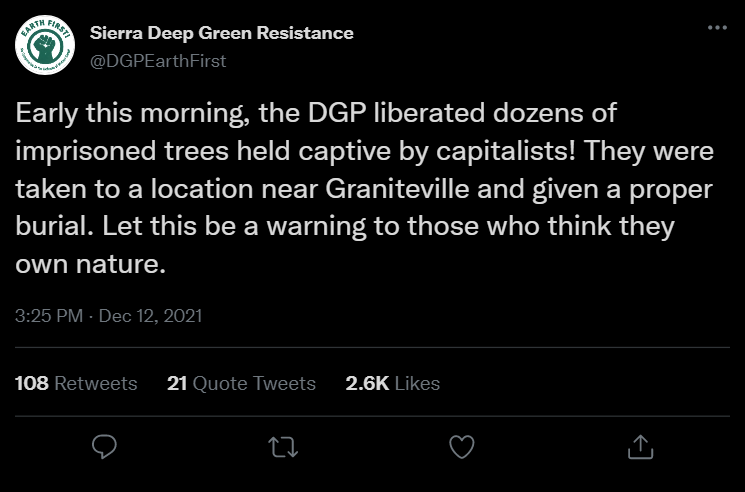745x492 pixels.
Task: Click the 'Likes' label beside 2.6K
Action: tap(417, 383)
